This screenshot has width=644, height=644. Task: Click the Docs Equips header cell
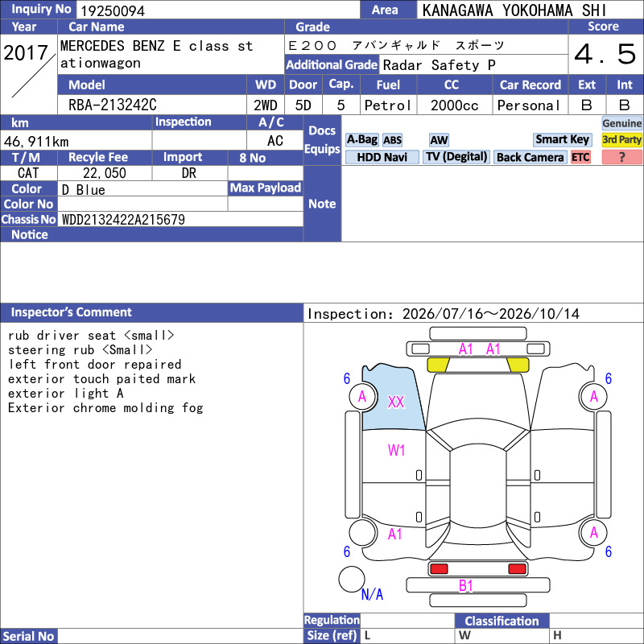[322, 139]
